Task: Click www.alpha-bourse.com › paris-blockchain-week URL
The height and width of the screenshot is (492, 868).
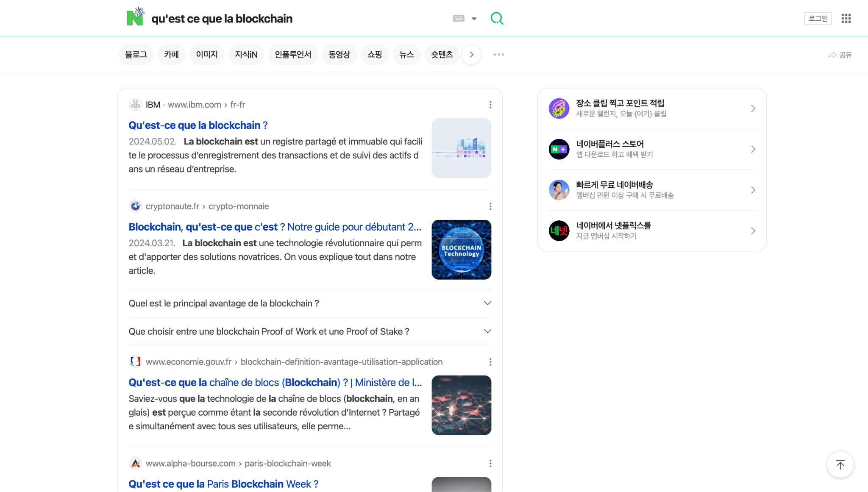Action: coord(238,464)
